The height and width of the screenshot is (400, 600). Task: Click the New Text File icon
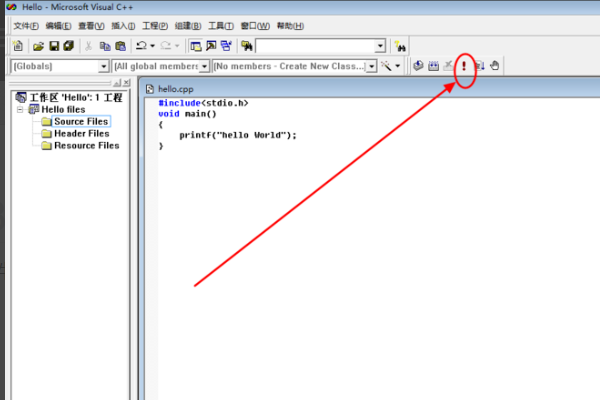(18, 46)
